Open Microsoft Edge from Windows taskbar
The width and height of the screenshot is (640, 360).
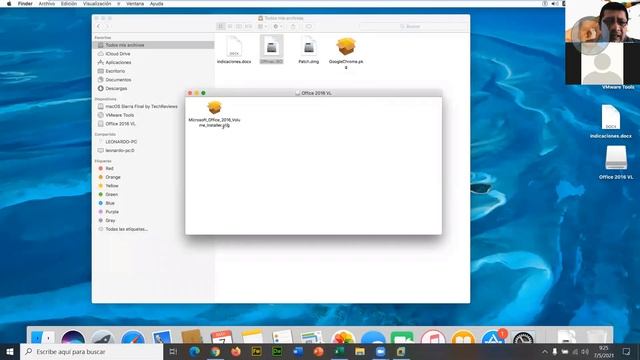pos(194,352)
